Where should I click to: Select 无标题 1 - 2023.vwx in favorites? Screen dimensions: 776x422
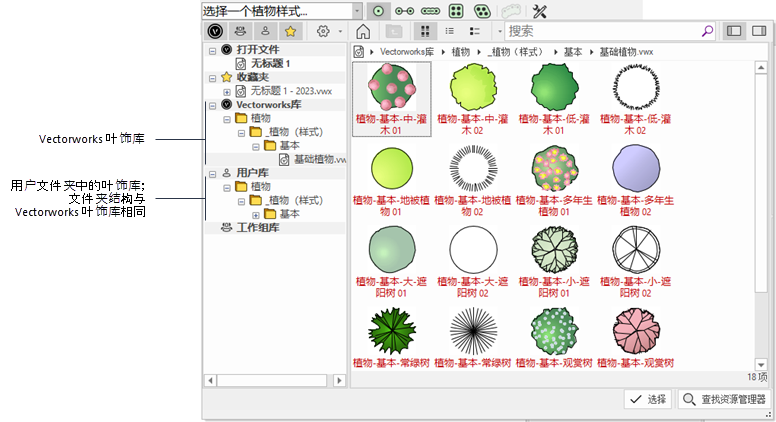click(x=291, y=91)
